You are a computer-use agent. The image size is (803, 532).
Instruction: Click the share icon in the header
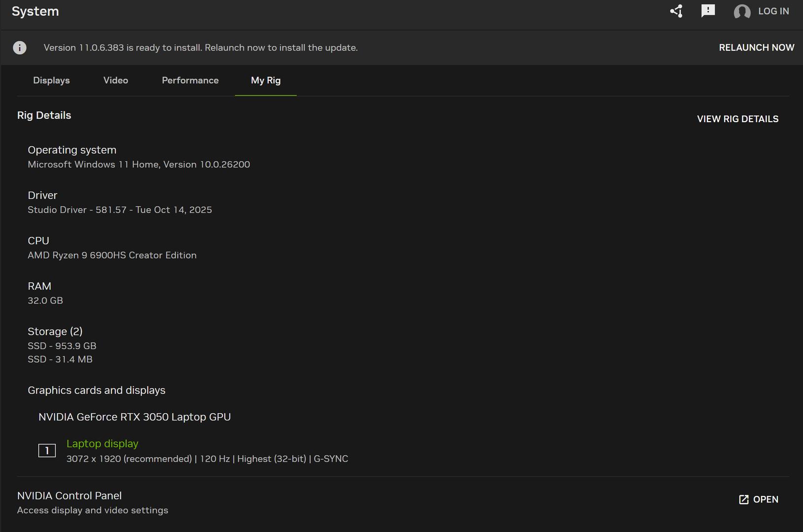click(676, 11)
